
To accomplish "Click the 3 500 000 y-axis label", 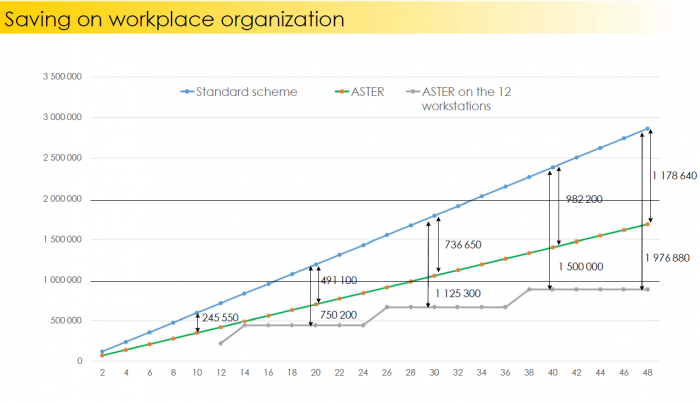I will coord(62,77).
